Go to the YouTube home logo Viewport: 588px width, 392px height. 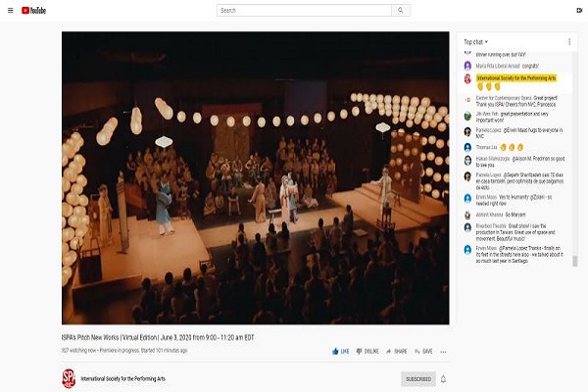point(33,11)
